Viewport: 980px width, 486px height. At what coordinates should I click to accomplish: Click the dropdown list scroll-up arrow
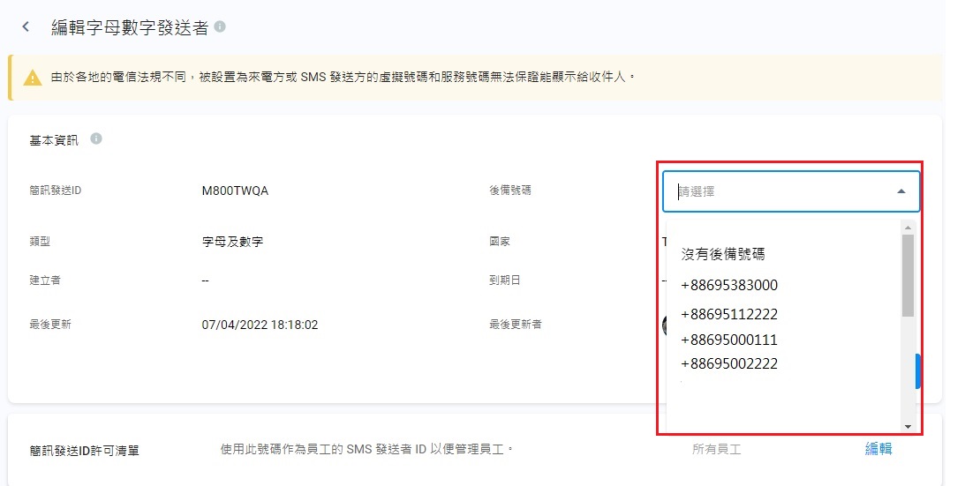908,228
